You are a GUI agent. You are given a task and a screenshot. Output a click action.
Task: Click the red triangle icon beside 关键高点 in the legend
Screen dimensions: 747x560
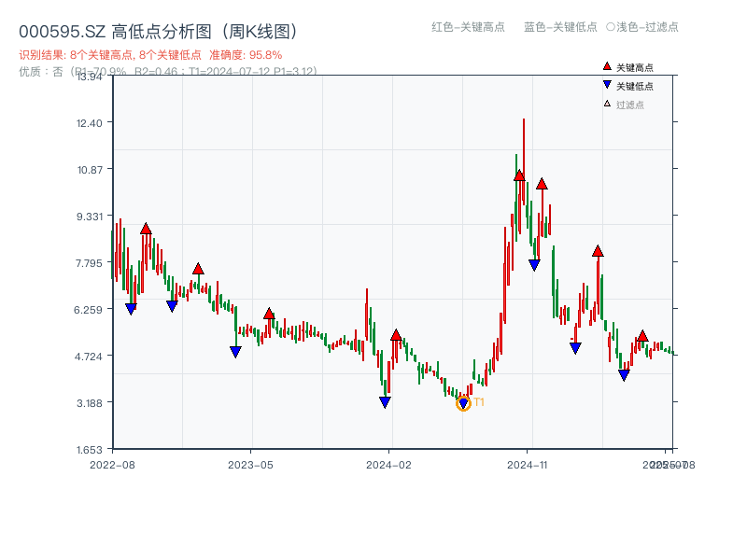pyautogui.click(x=607, y=66)
